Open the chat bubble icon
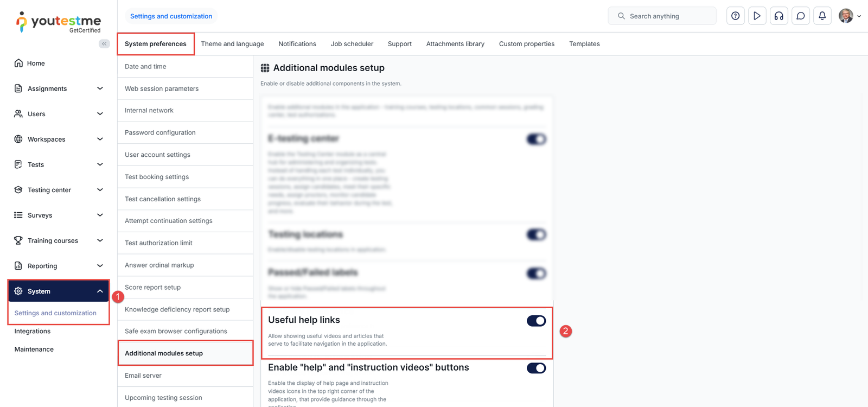Screen dimensions: 868x407 click(x=800, y=16)
